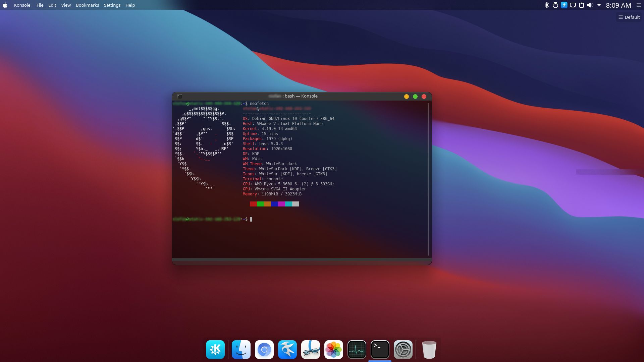The height and width of the screenshot is (362, 644).
Task: Open the clipboard tray icon
Action: 582,5
